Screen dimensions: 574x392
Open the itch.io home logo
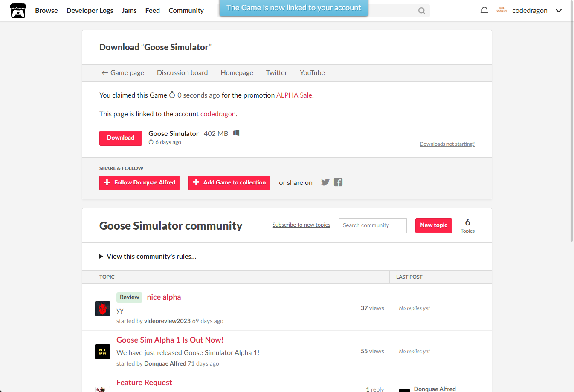click(x=18, y=11)
